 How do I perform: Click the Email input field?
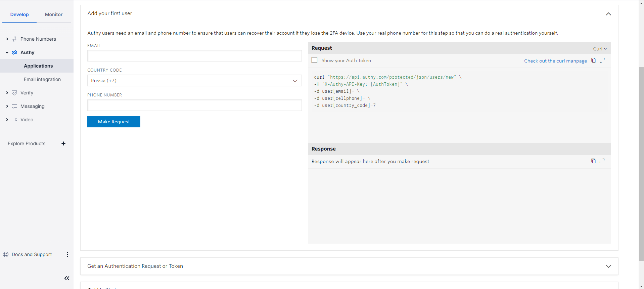194,56
